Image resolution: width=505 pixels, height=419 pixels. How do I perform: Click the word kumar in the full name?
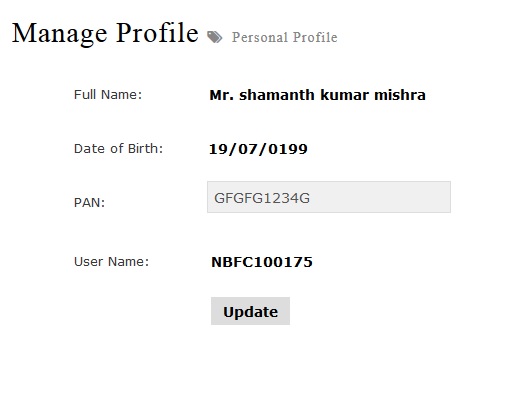tap(345, 95)
